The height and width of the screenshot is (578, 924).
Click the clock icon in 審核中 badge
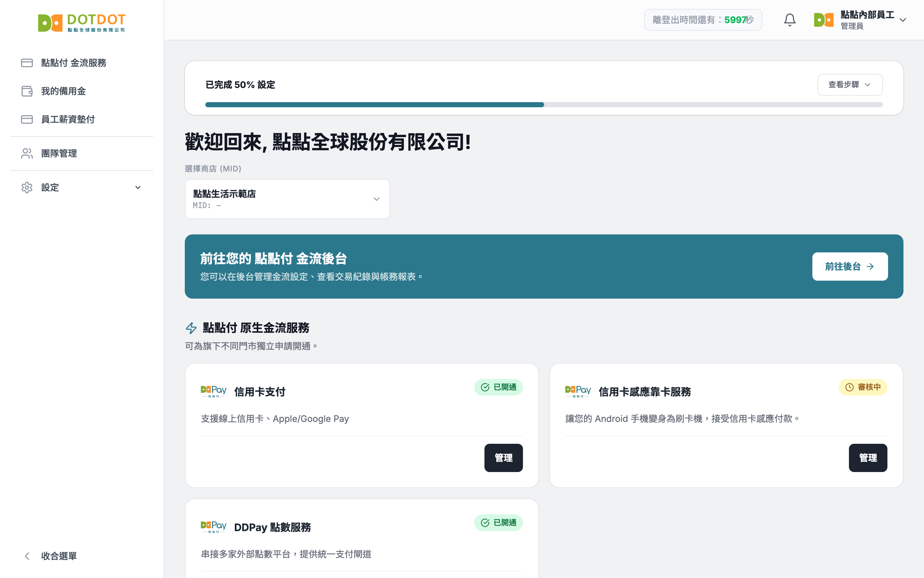[849, 387]
